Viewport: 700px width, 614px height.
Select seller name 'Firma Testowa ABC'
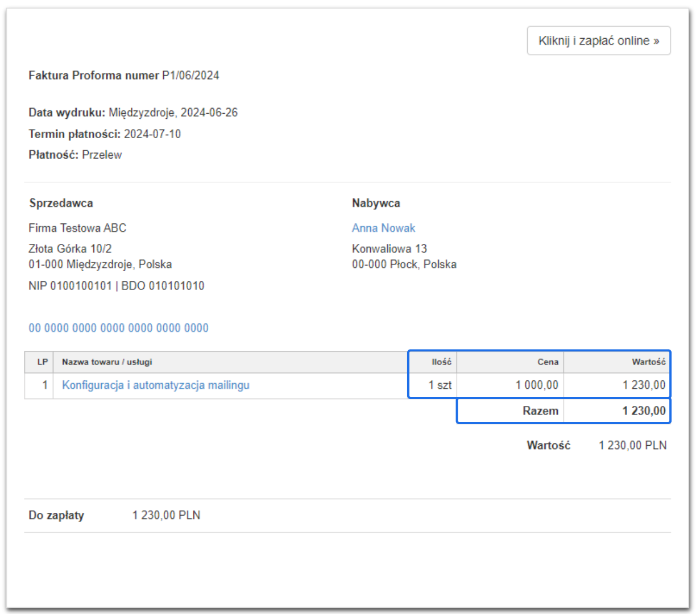(77, 228)
